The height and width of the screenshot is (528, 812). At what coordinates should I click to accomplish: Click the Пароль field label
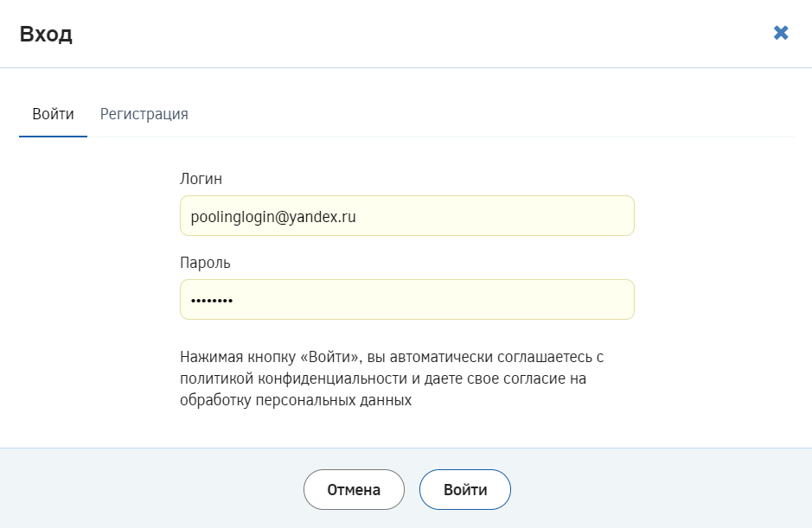coord(205,263)
